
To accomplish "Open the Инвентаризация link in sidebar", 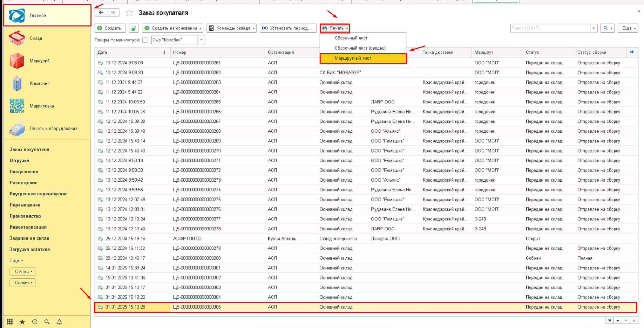I will coord(28,227).
